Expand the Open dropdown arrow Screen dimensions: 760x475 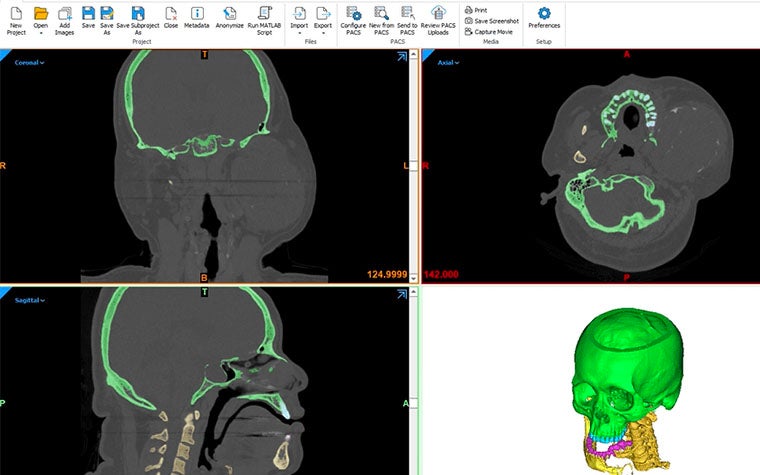click(x=41, y=33)
